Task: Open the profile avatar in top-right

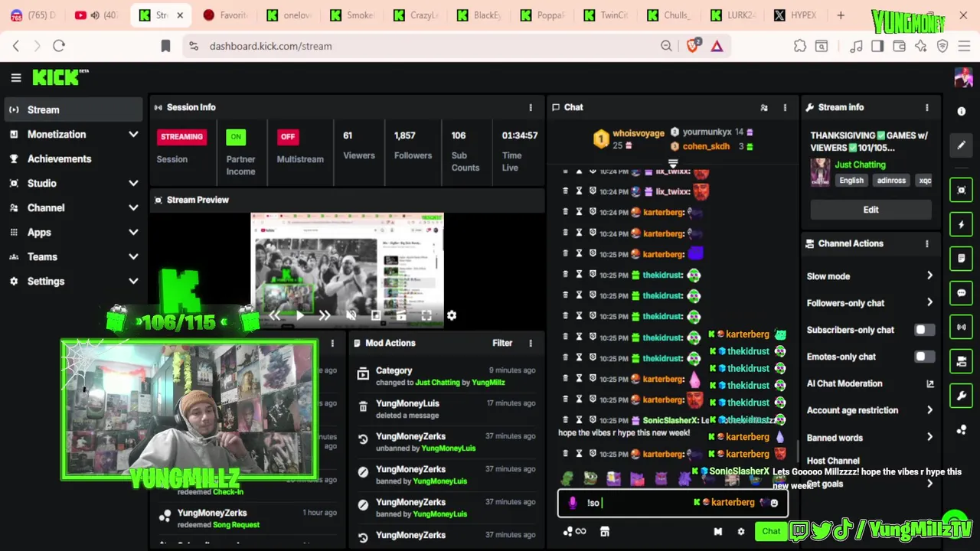Action: pyautogui.click(x=962, y=77)
